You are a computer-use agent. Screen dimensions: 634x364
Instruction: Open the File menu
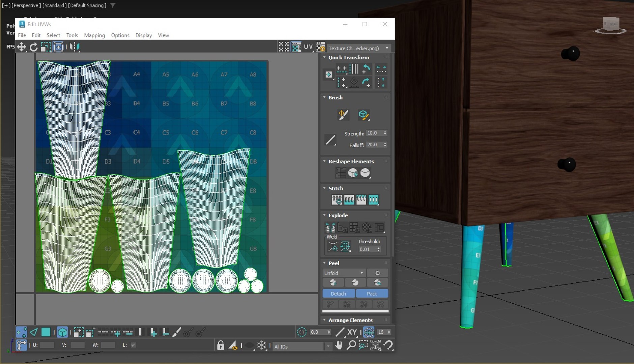(22, 35)
